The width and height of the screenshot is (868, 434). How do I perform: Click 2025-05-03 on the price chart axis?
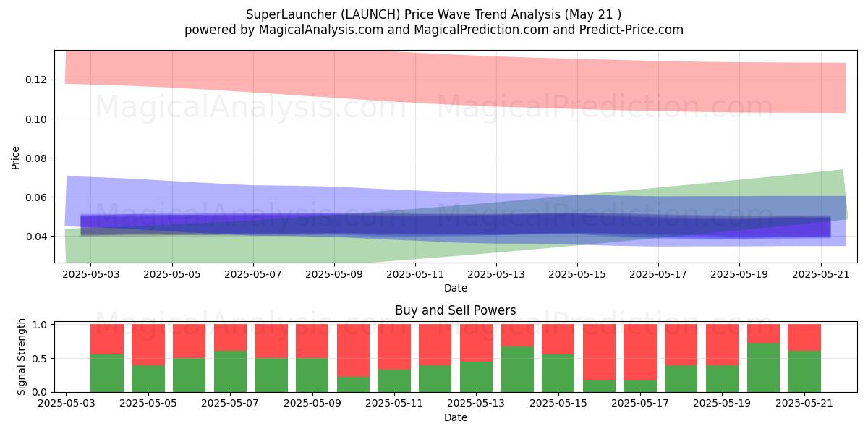[91, 275]
